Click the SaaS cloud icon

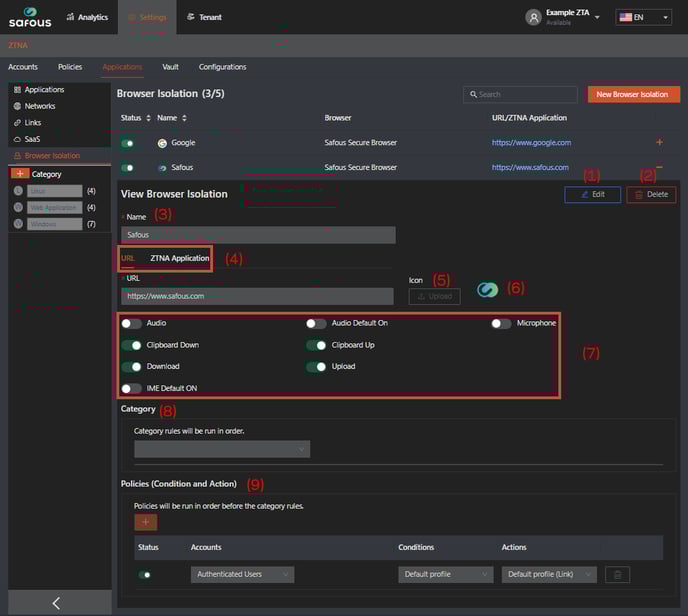(17, 140)
